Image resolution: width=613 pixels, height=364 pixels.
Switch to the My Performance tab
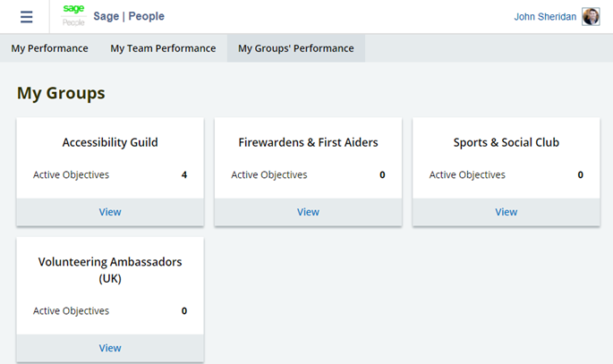50,48
